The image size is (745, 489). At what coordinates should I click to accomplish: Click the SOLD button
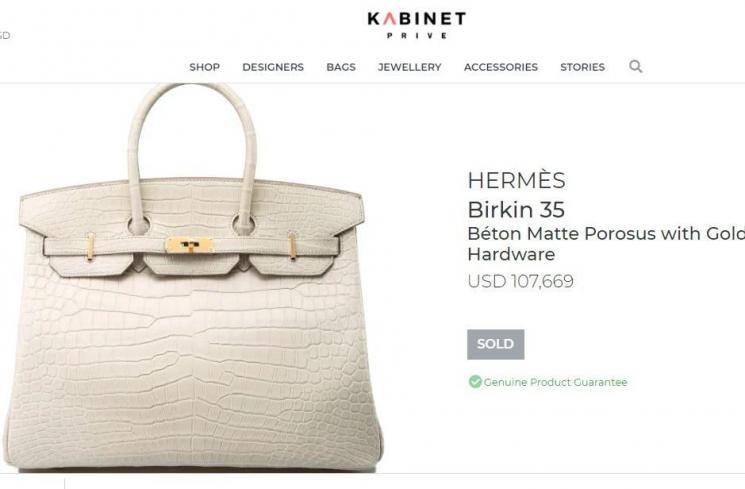tap(496, 344)
